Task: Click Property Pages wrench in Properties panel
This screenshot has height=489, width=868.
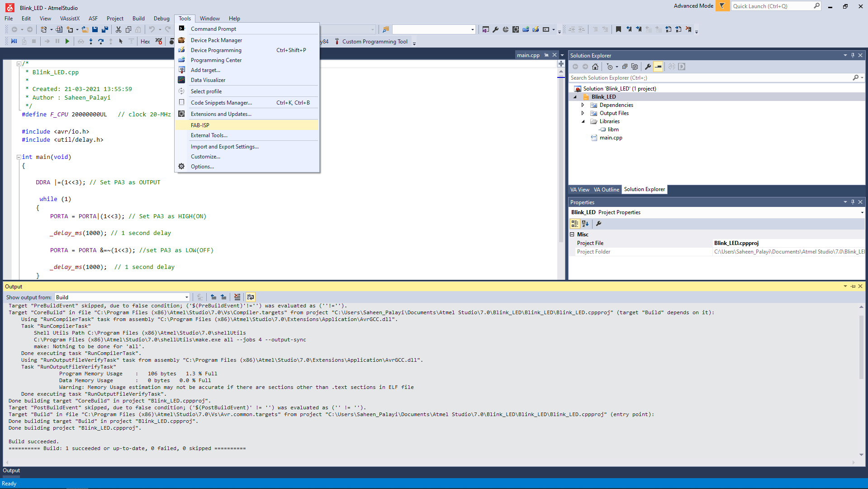Action: click(598, 224)
